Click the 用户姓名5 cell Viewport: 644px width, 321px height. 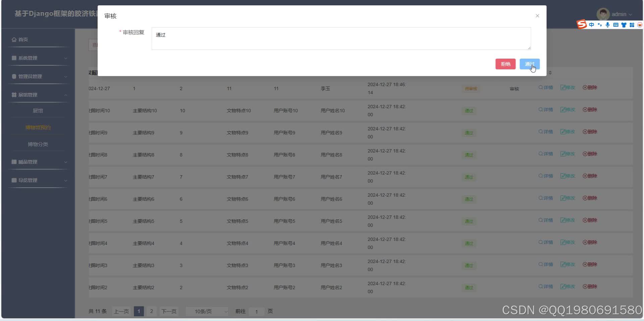click(x=331, y=221)
